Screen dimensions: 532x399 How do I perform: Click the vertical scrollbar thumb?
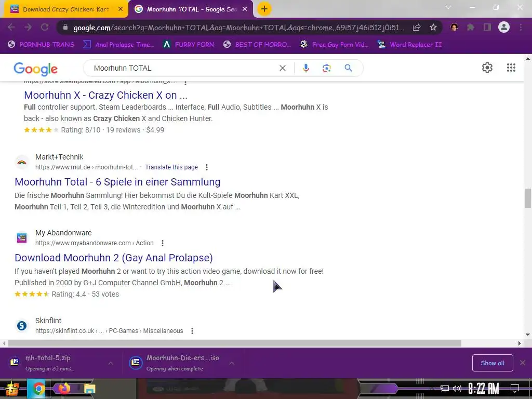528,198
